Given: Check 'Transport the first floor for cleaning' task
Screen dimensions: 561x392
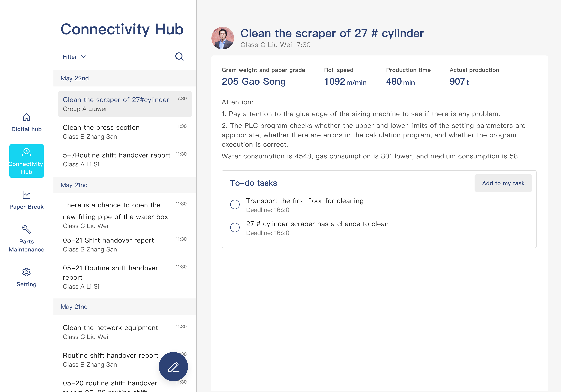Looking at the screenshot, I should [235, 205].
